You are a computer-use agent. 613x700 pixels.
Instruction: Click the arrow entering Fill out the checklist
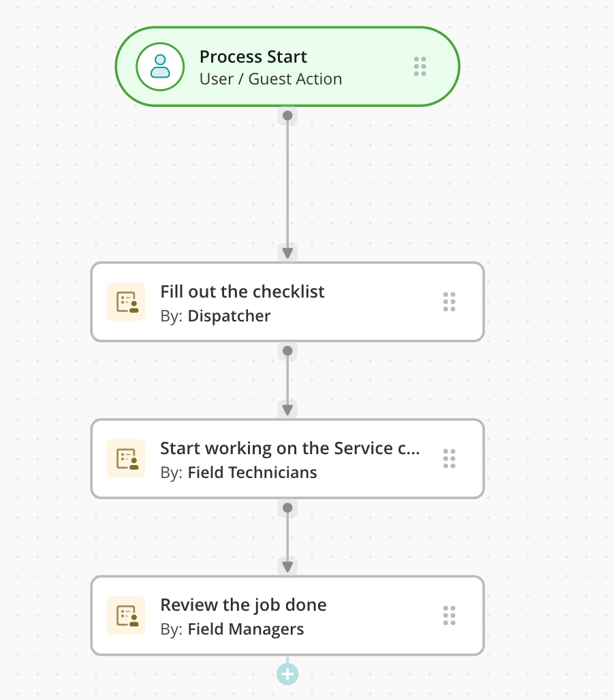(287, 253)
